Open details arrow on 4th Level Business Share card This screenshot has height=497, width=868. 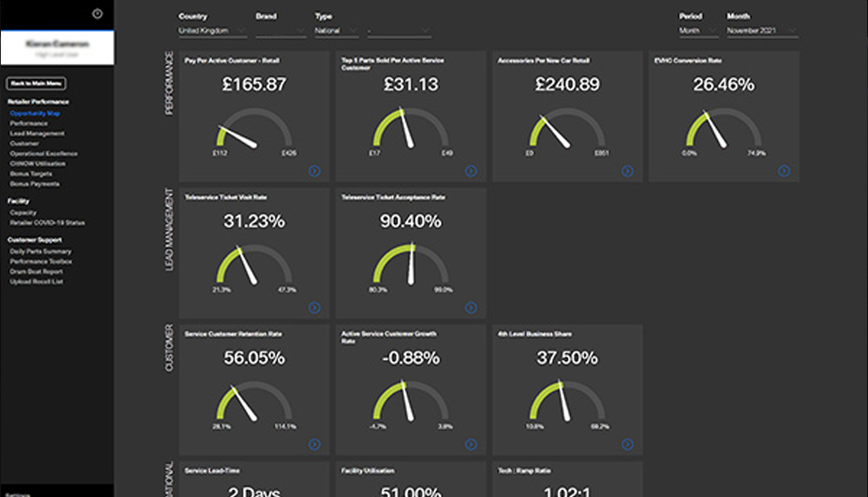628,444
